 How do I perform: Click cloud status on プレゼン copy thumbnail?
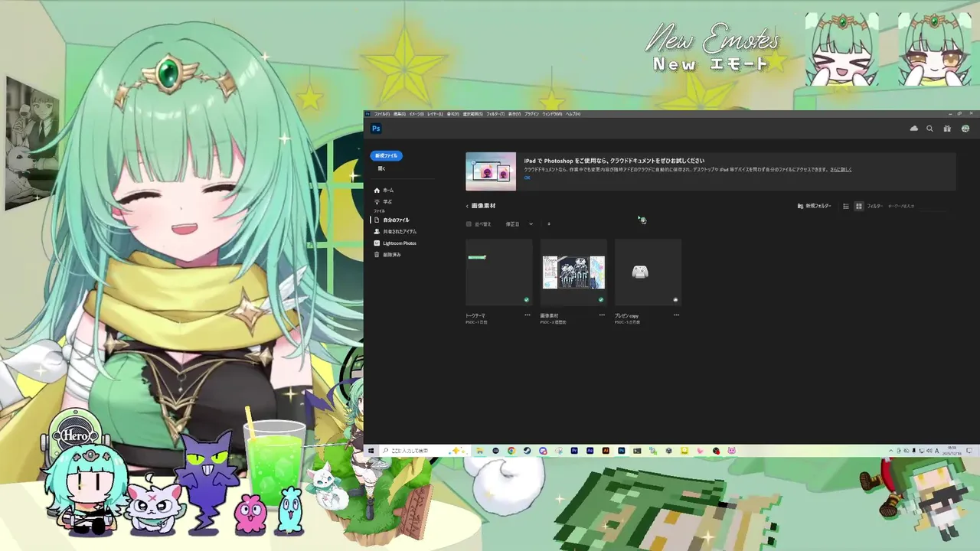point(675,300)
